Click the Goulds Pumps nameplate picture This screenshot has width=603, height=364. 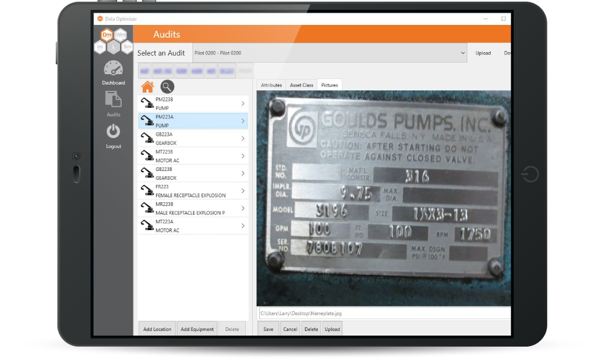(x=384, y=198)
